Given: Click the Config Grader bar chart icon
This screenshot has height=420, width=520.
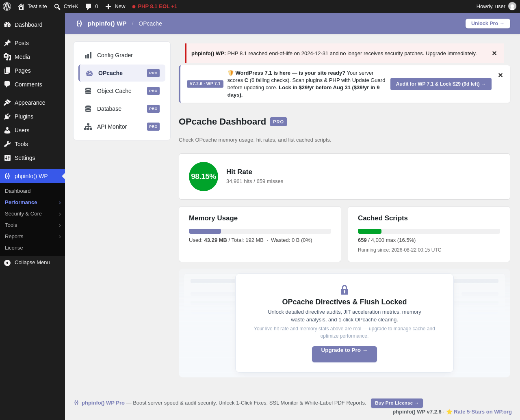Looking at the screenshot, I should (88, 55).
